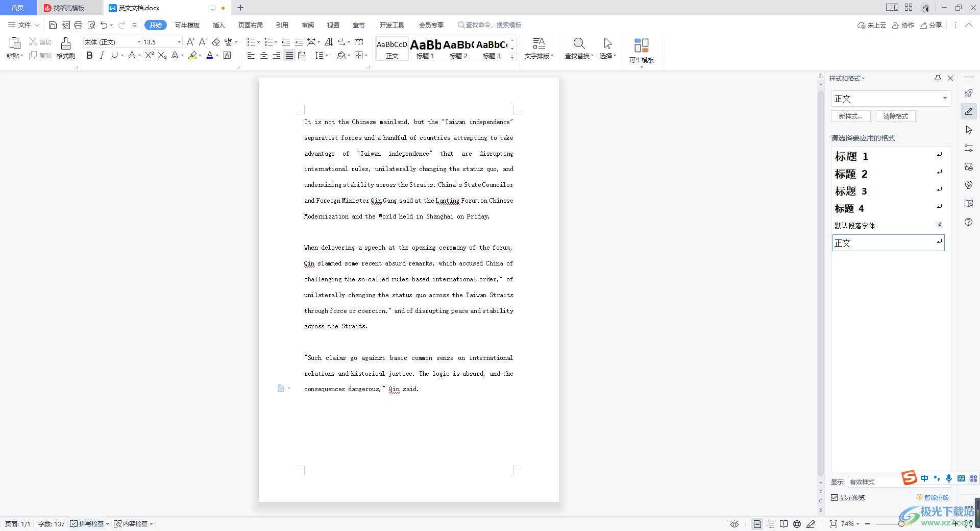Click the search commands (查找命令) field

click(x=489, y=25)
